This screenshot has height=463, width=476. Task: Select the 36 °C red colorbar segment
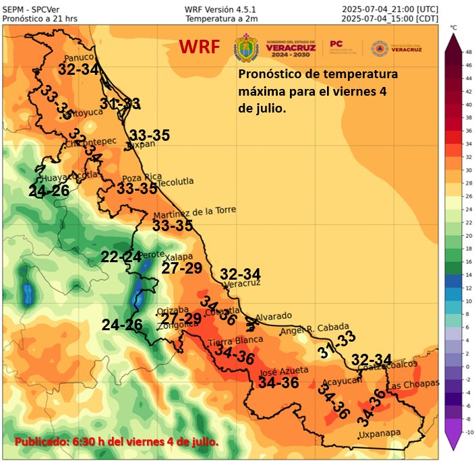[x=452, y=131]
